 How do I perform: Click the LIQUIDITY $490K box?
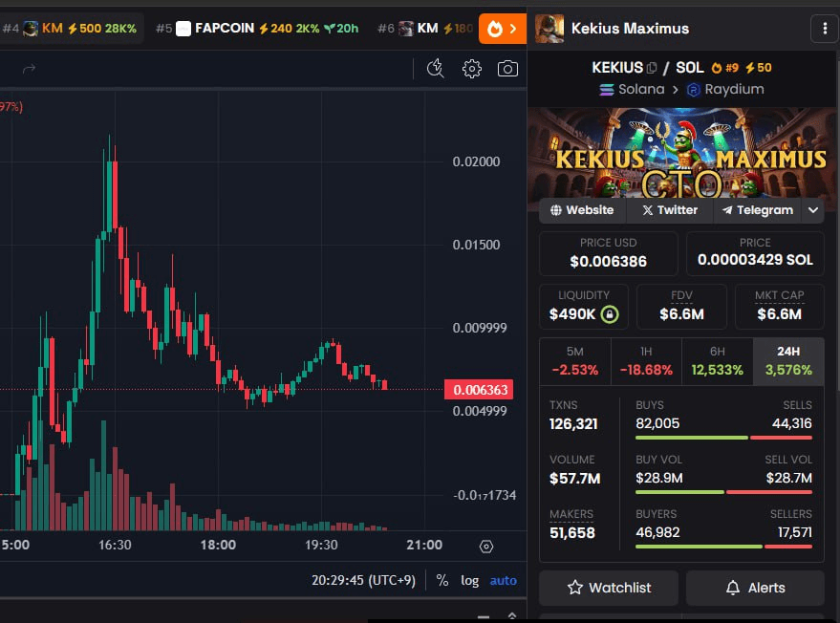point(583,307)
